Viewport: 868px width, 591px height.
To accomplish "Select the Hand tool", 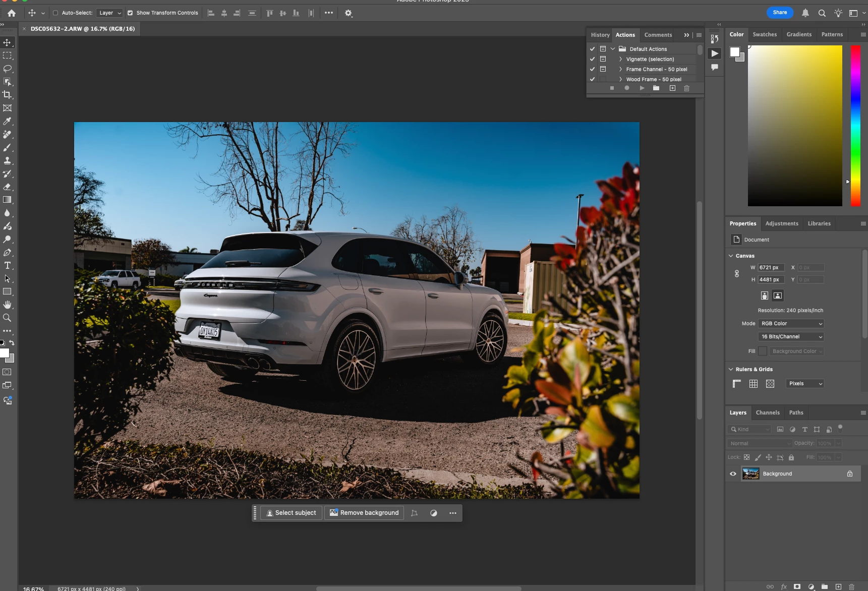I will 7,305.
